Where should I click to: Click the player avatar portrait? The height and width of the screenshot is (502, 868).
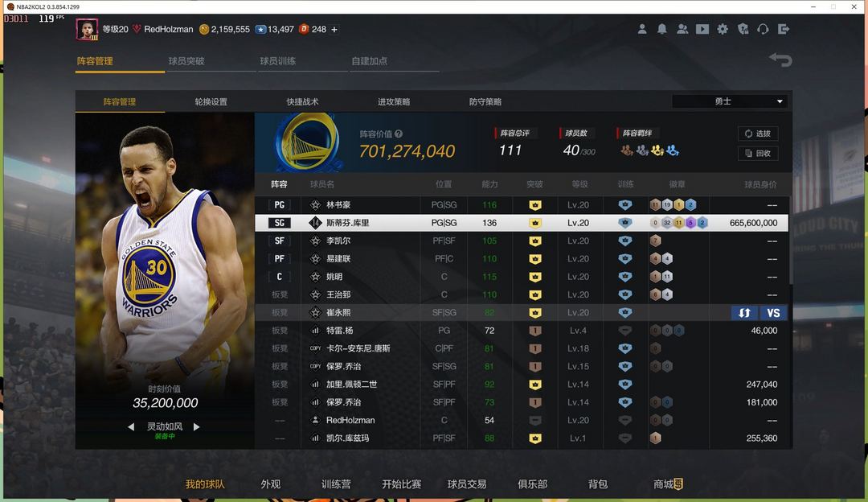[x=87, y=30]
